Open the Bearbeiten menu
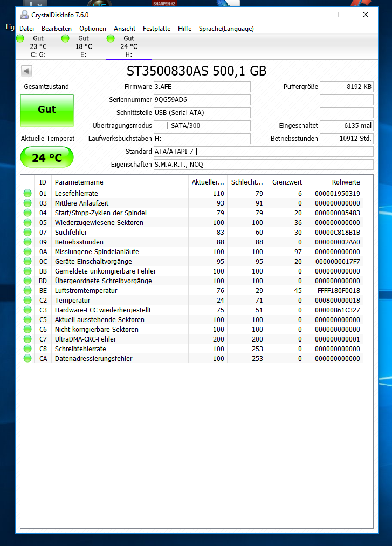The height and width of the screenshot is (546, 392). 57,29
